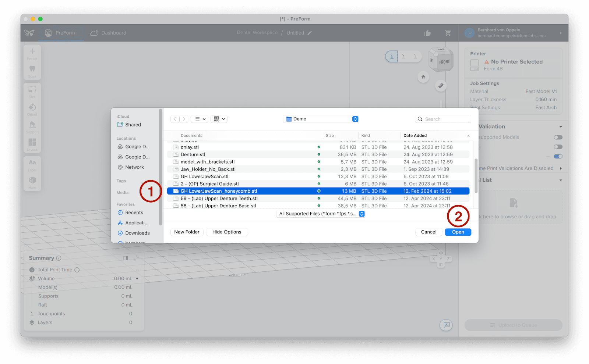Disable the blue toggle in the Validation panel
Screen dimensions: 589x364
(x=558, y=156)
